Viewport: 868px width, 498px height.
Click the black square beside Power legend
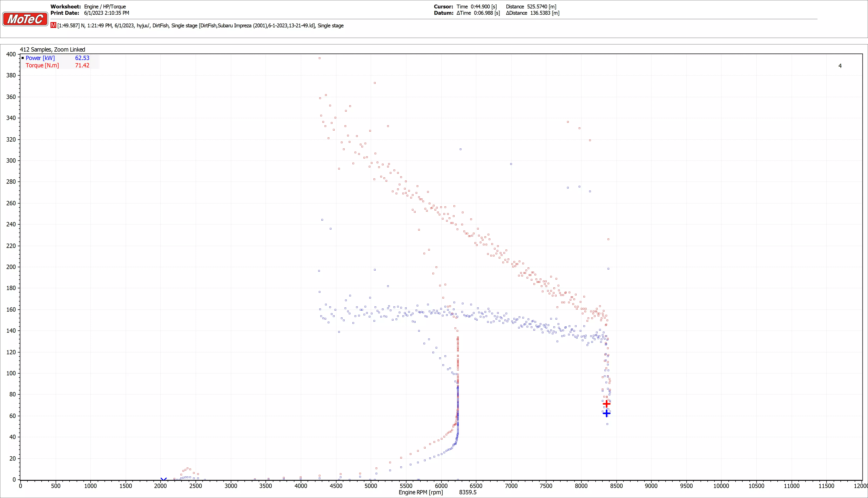tap(23, 58)
